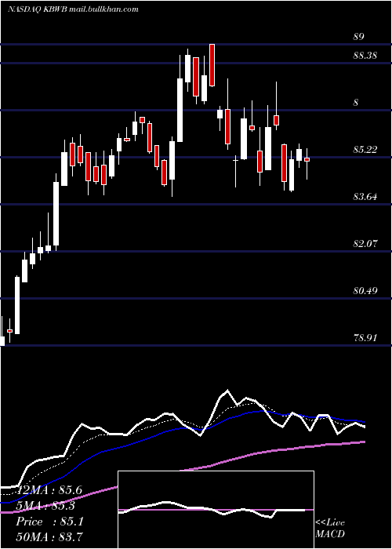Select the 12MA : 85.6 readout
392x549 pixels.
[x=49, y=490]
